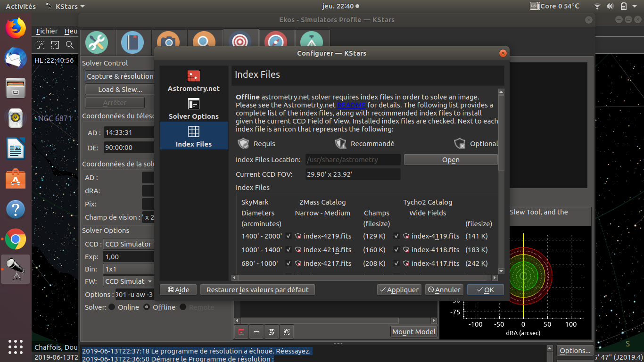Click the save-as icon below the alignment table
The width and height of the screenshot is (644, 362).
coord(272,332)
